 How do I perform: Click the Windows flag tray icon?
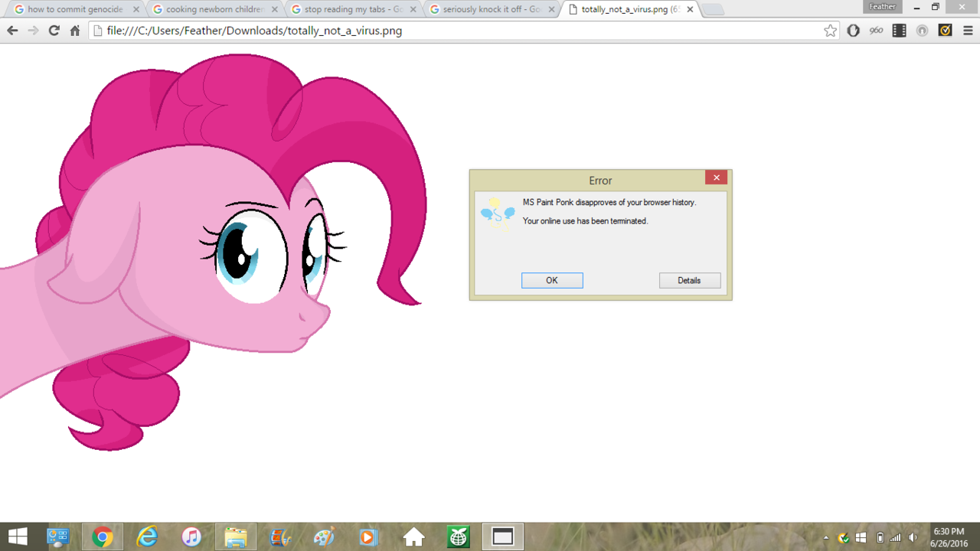coord(861,538)
